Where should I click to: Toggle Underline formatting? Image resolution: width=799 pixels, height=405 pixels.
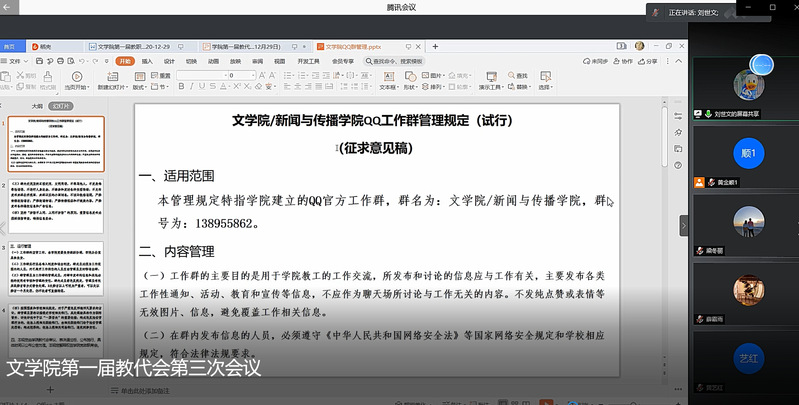click(x=202, y=87)
